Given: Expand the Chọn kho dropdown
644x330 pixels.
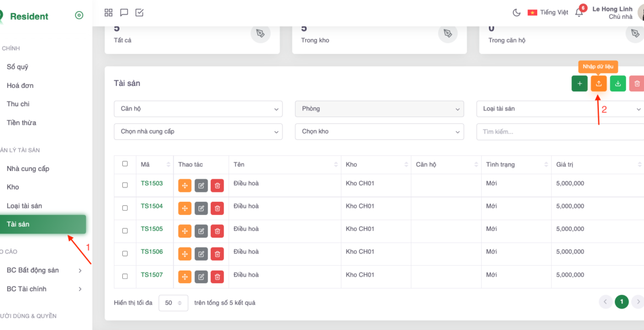Looking at the screenshot, I should 379,131.
